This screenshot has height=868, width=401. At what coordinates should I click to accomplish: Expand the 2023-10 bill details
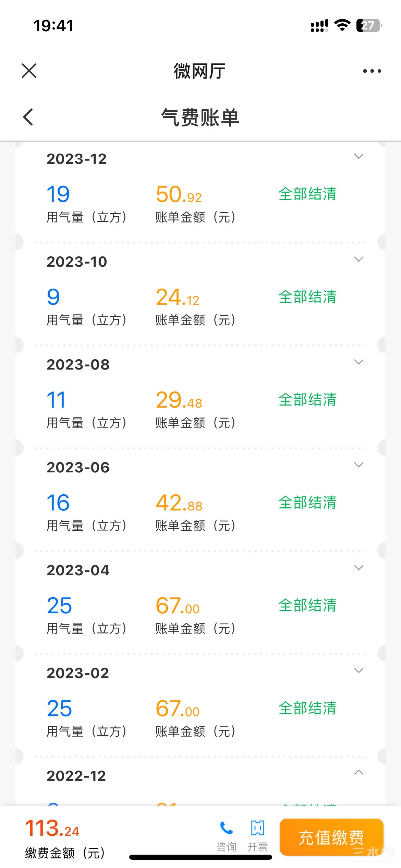pyautogui.click(x=359, y=259)
